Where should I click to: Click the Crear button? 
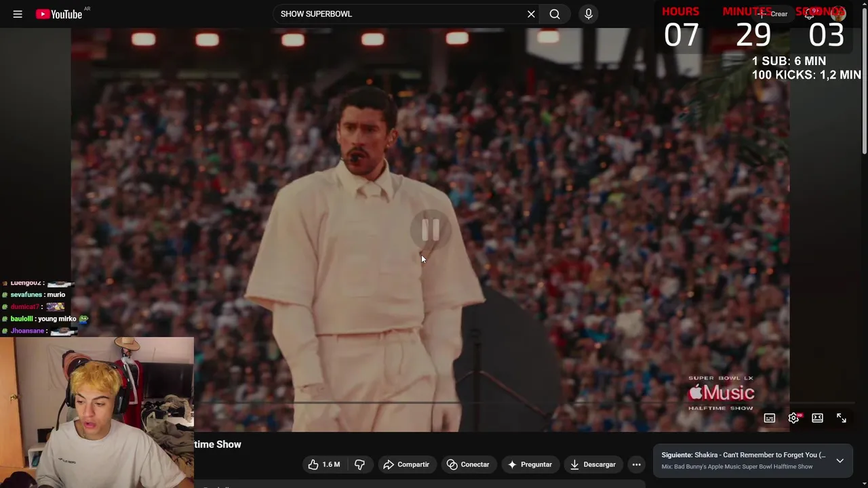pos(772,14)
